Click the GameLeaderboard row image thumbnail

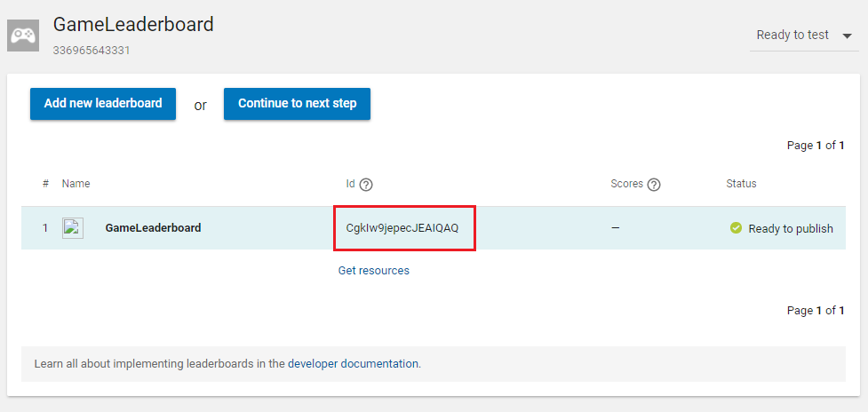(73, 228)
